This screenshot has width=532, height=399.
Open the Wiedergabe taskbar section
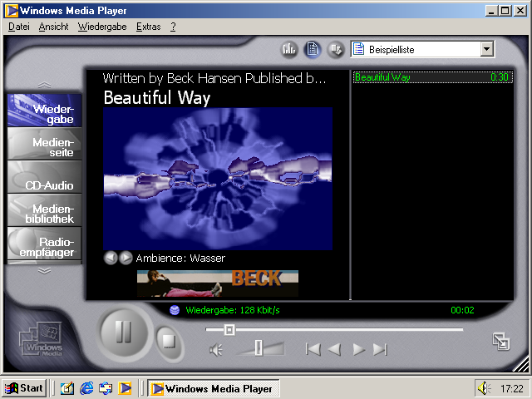point(44,111)
